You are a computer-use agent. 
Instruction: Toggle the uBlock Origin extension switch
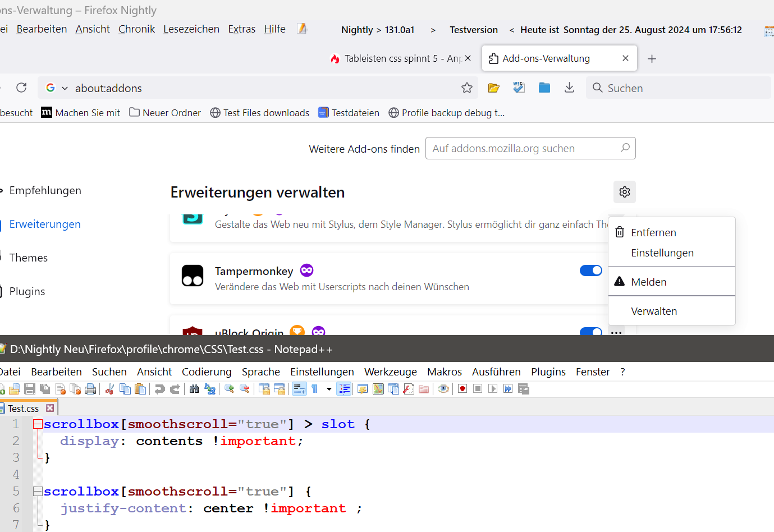(x=591, y=331)
